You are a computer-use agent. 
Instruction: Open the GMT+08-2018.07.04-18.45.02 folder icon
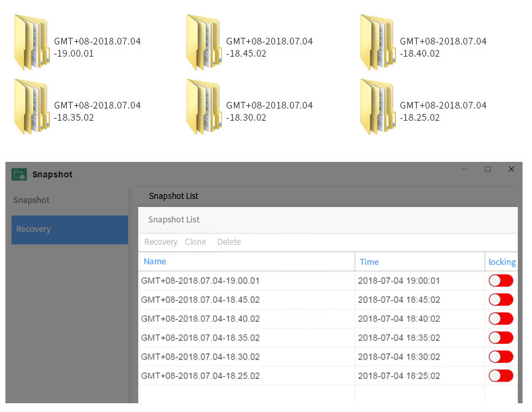point(204,42)
